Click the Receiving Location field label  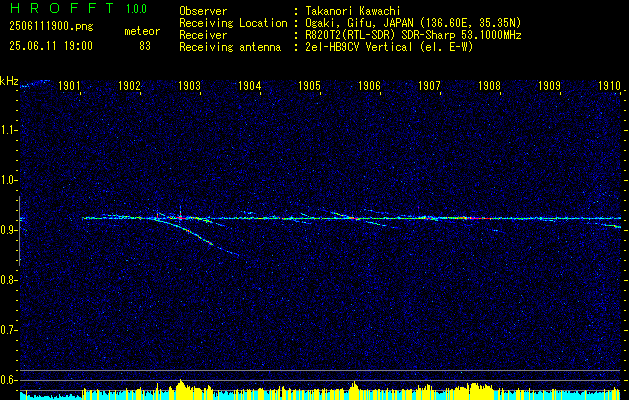click(233, 23)
